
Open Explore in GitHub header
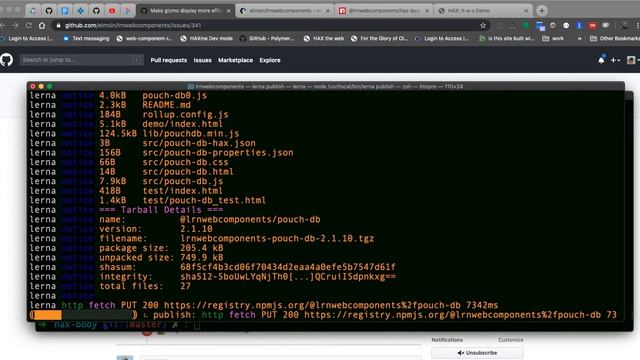coord(270,60)
